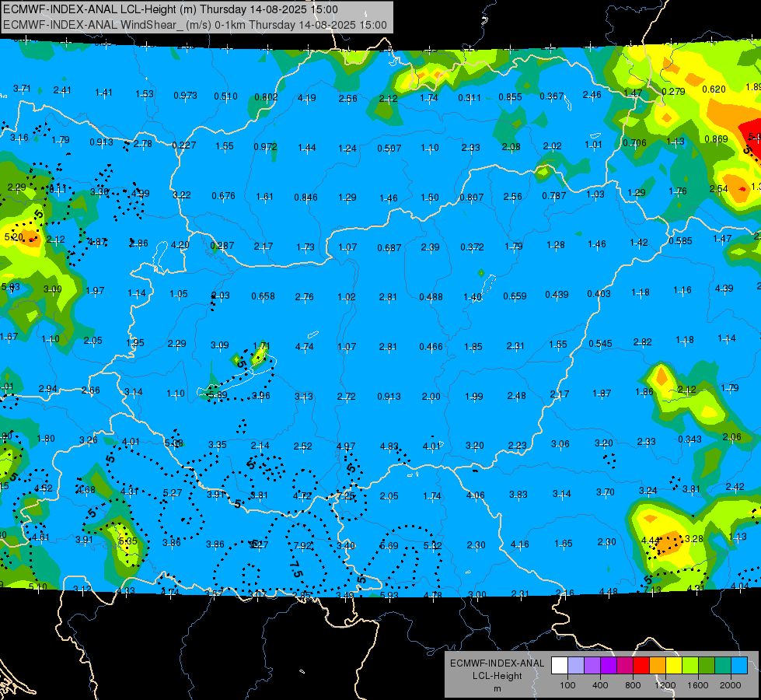Click the grid value 4.19

[307, 98]
